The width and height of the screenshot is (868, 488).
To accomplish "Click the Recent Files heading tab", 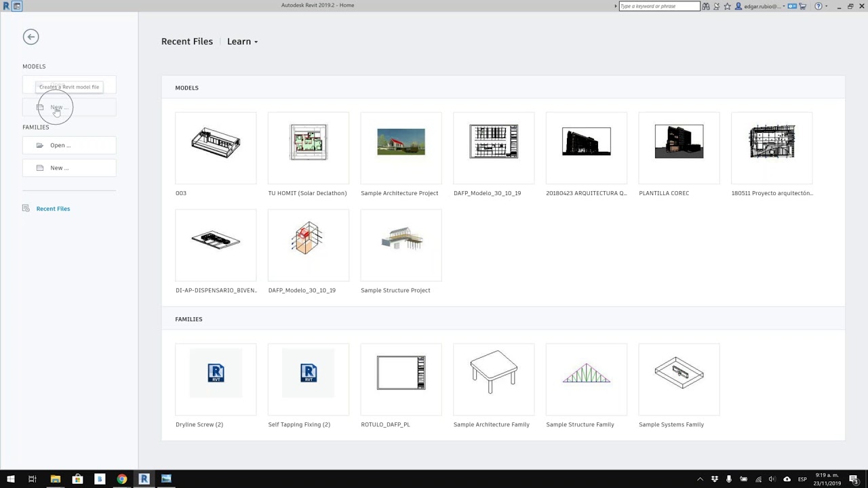I will (187, 41).
